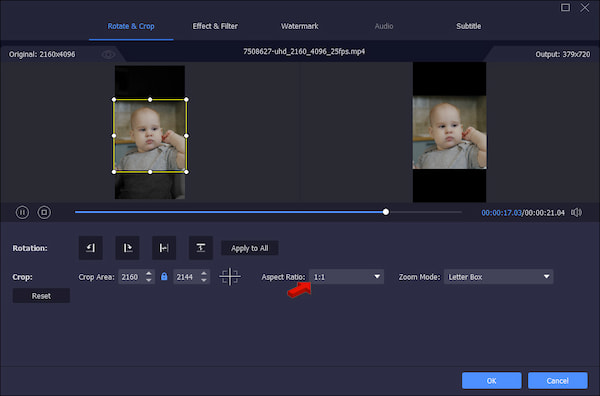Viewport: 600px width, 396px height.
Task: Click the left-middle crop handle
Action: [x=114, y=135]
